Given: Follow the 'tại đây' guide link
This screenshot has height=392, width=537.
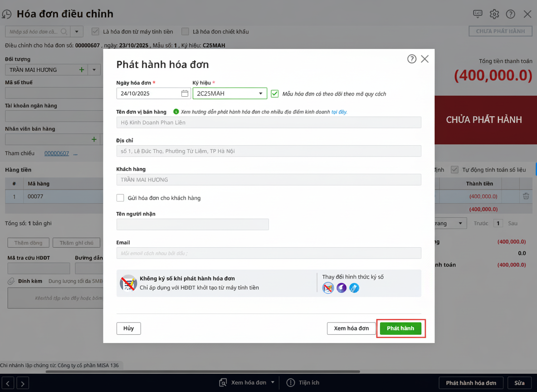Looking at the screenshot, I should point(339,112).
